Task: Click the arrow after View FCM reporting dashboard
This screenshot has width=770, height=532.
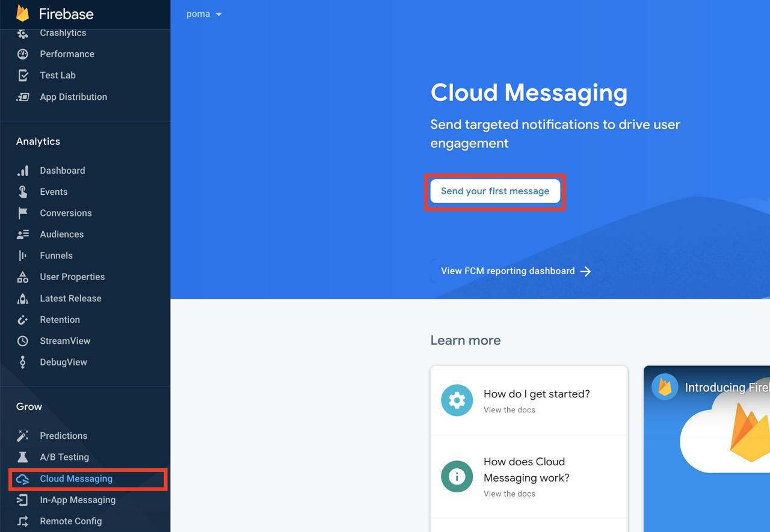Action: coord(585,271)
